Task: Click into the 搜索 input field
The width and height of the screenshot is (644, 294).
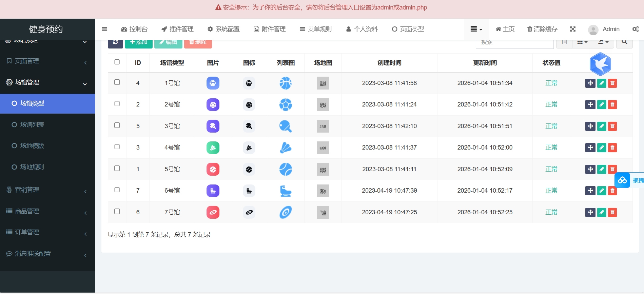Action: [514, 43]
